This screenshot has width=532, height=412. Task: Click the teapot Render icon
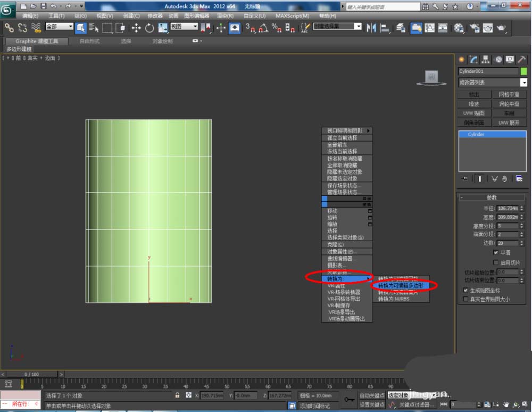pos(502,28)
